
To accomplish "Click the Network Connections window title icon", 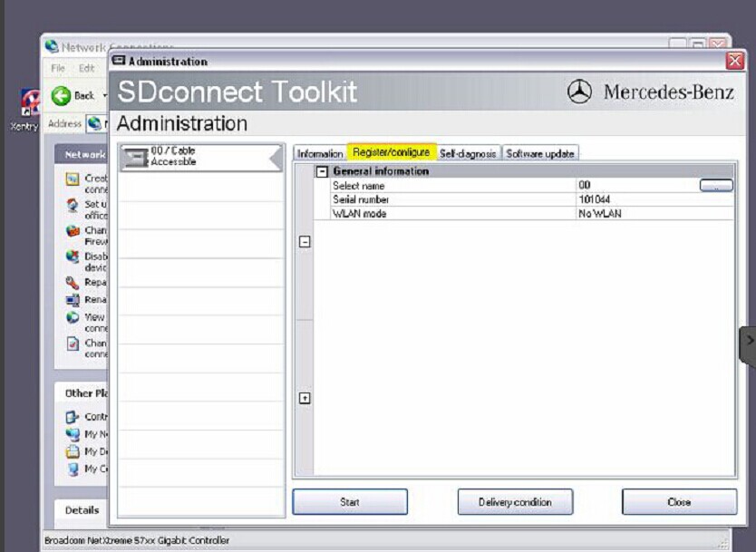I will point(51,46).
